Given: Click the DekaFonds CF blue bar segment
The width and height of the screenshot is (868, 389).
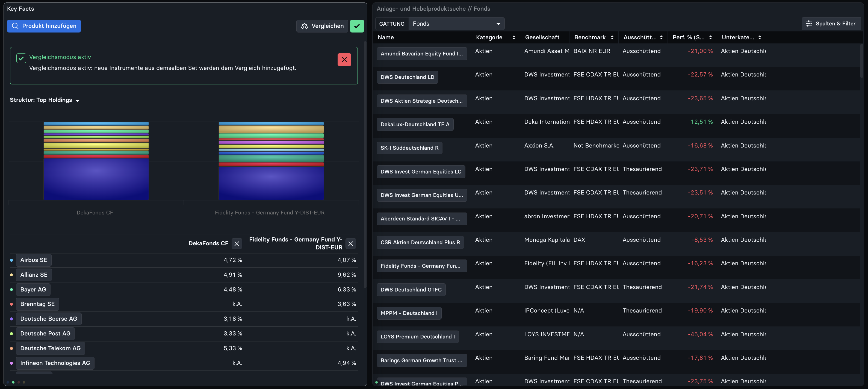Looking at the screenshot, I should [x=96, y=179].
